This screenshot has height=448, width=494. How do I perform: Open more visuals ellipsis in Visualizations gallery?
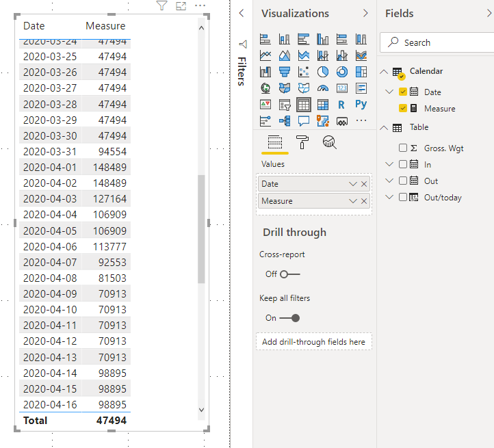point(361,120)
